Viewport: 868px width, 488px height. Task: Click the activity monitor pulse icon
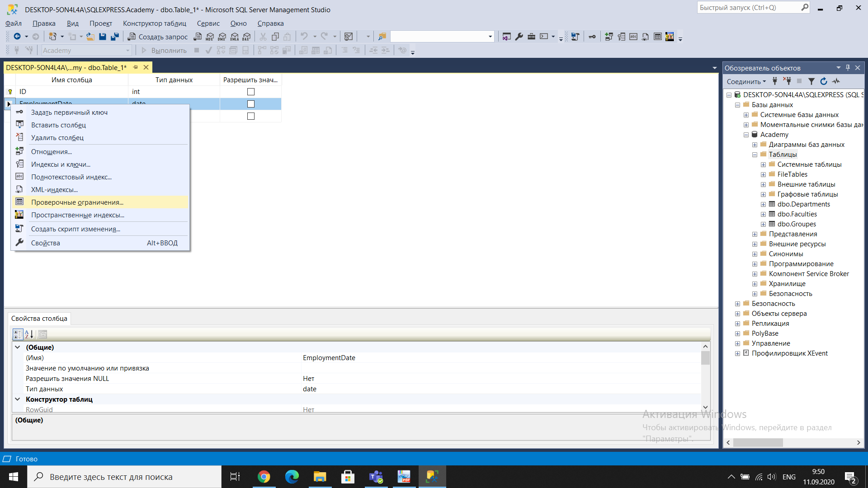[836, 81]
